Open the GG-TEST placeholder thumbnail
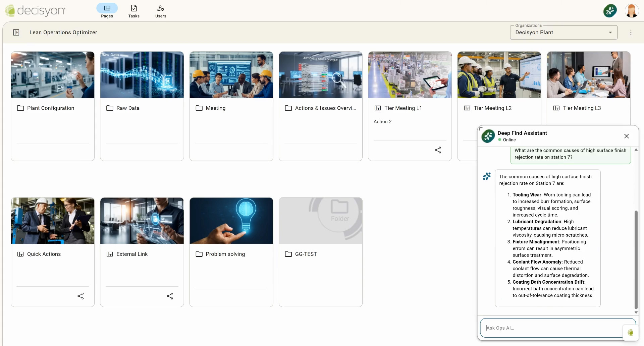 320,221
